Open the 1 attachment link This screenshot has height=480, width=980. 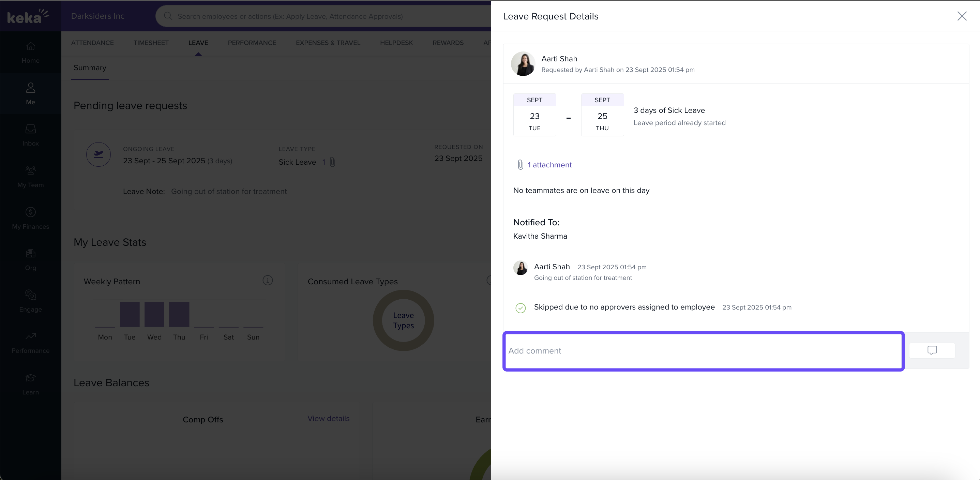[x=549, y=165]
